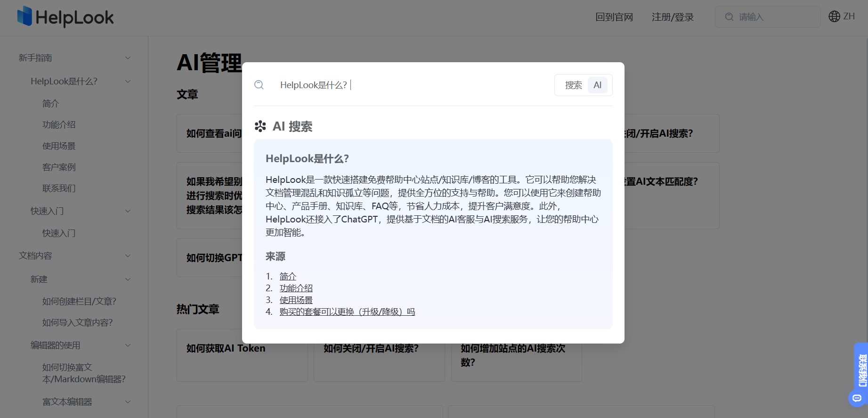Screen dimensions: 868x418
Task: Open 如何创建栏目/文章? in sidebar
Action: pos(79,301)
